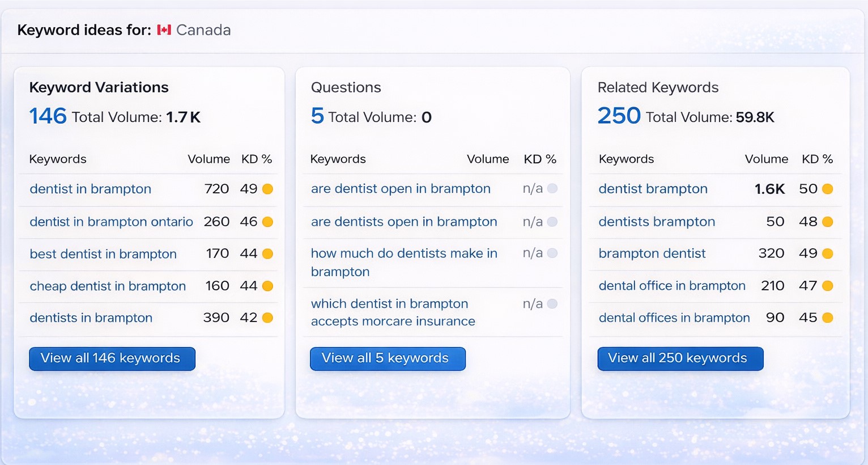Click the KD indicator beside "best dentist in brampton"
The width and height of the screenshot is (868, 465).
coord(269,253)
